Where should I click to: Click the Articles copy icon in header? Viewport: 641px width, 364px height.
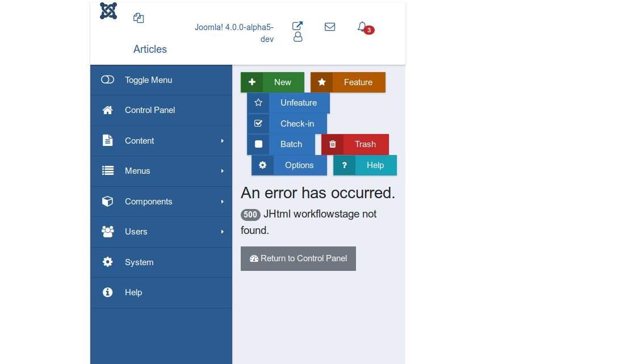click(x=139, y=18)
